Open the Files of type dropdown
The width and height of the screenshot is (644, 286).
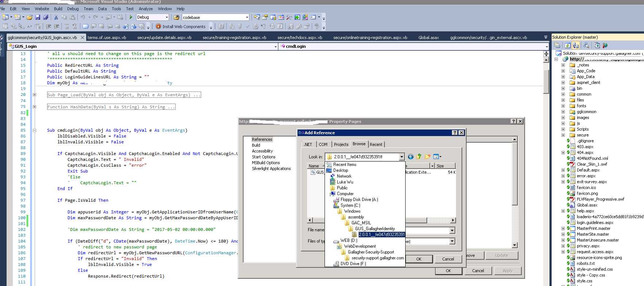point(452,241)
